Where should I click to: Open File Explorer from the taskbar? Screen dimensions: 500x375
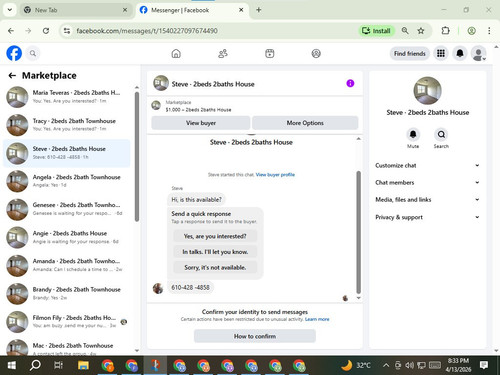coord(83,365)
